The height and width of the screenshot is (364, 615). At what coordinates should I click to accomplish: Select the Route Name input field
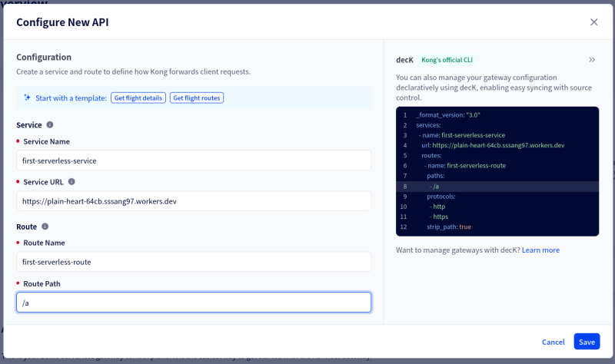coord(194,262)
